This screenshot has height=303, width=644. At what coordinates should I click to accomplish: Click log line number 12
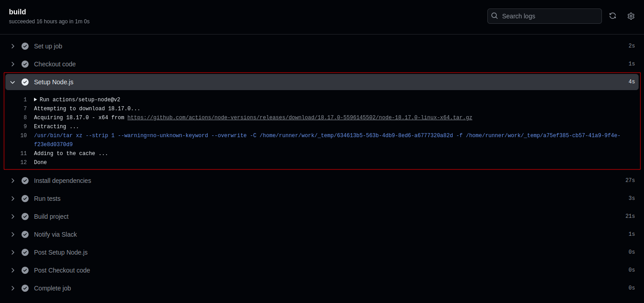(x=24, y=162)
